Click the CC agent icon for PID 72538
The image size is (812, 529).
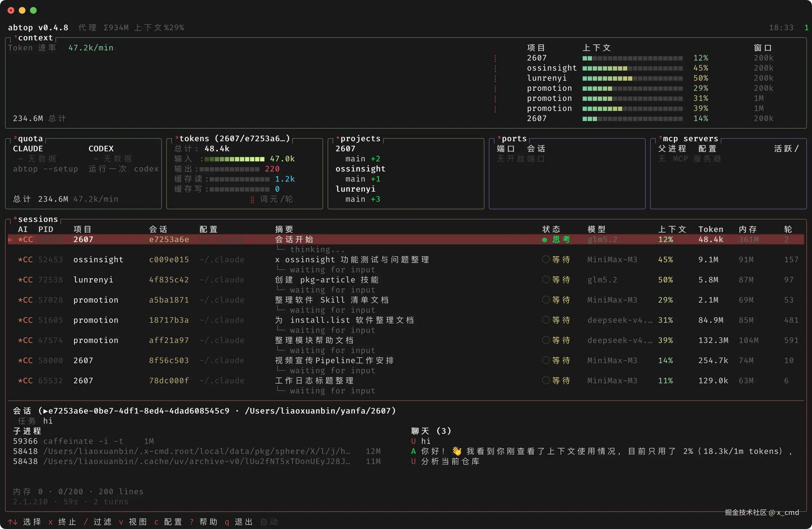25,280
